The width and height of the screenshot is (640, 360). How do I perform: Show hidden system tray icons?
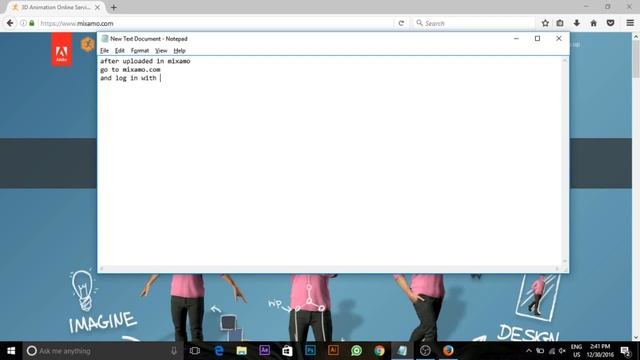[x=529, y=351]
